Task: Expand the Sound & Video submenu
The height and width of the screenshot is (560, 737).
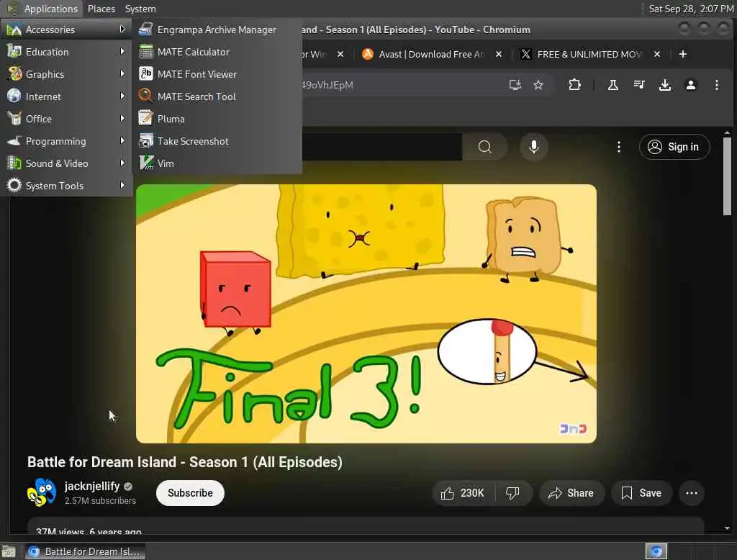Action: [65, 163]
